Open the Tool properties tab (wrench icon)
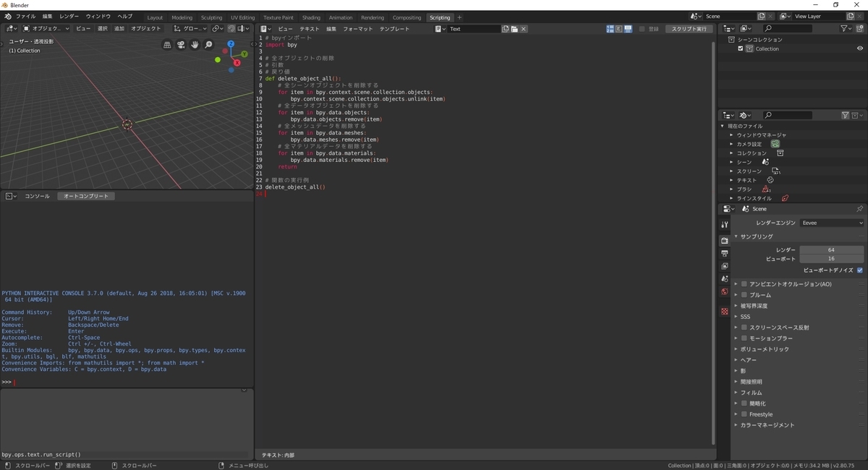The width and height of the screenshot is (868, 470). pyautogui.click(x=724, y=225)
